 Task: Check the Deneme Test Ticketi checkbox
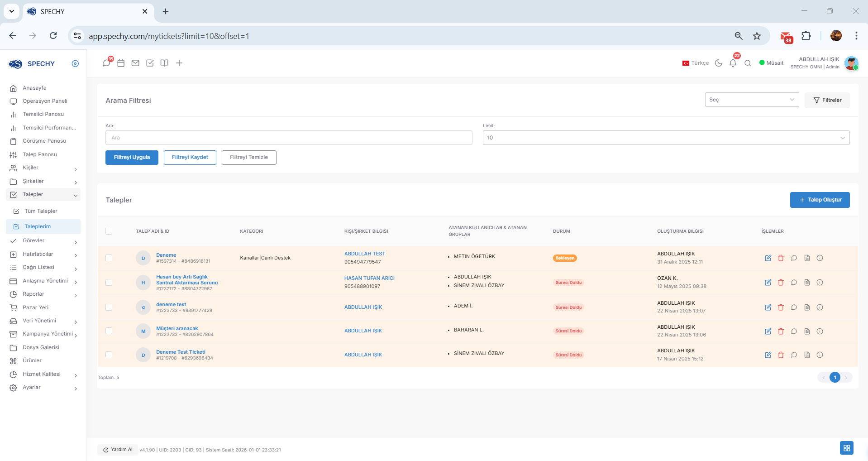pyautogui.click(x=109, y=355)
